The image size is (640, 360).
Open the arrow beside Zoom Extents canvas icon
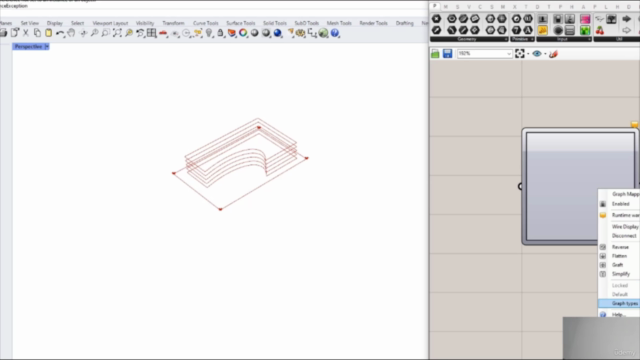pyautogui.click(x=528, y=54)
